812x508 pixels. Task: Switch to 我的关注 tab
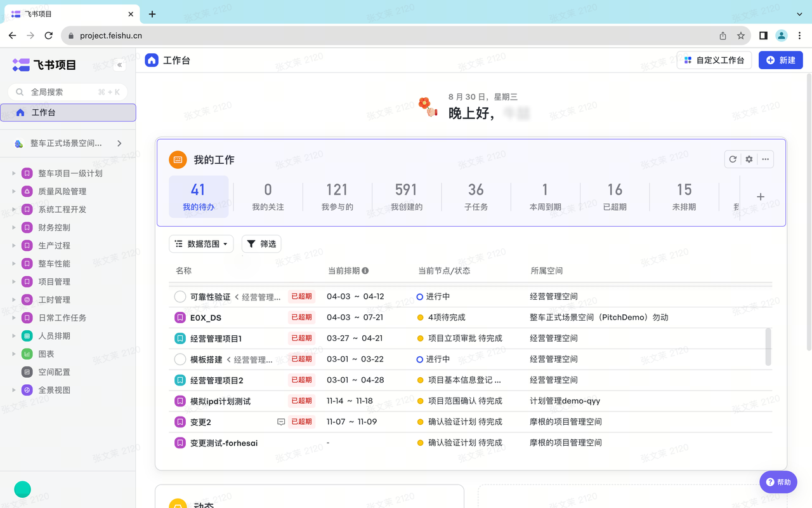[268, 197]
